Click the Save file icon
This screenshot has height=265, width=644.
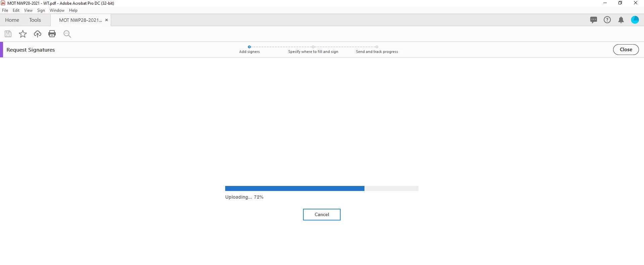pyautogui.click(x=8, y=34)
